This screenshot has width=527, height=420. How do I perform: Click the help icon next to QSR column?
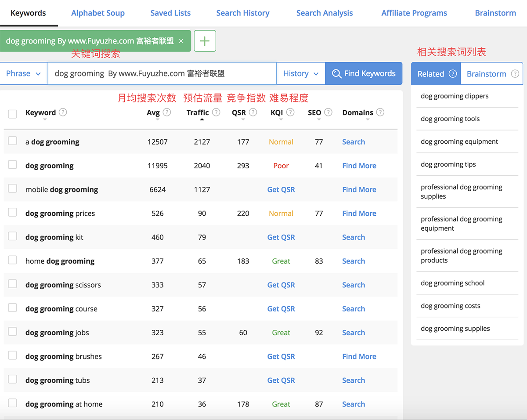(x=253, y=112)
